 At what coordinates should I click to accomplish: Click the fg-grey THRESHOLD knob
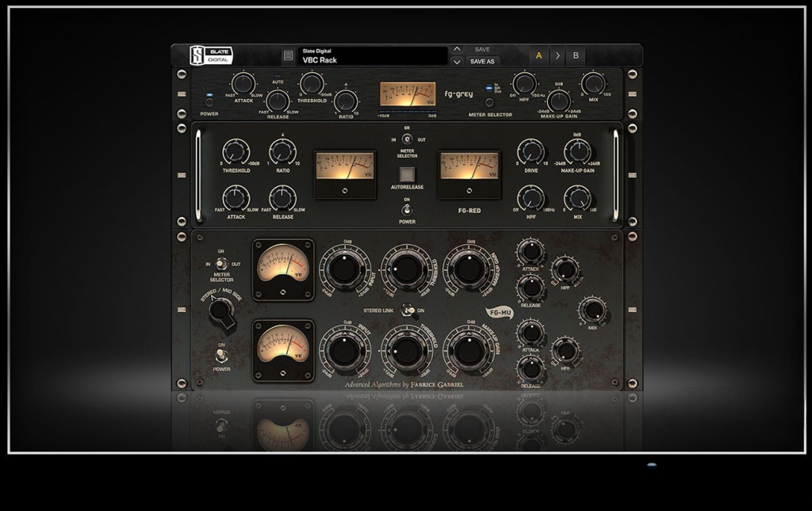[x=312, y=83]
